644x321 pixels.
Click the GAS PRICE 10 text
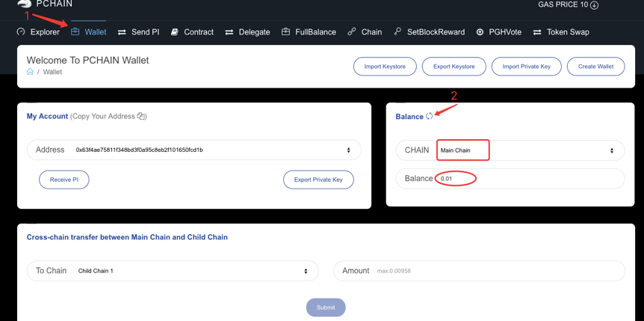(x=563, y=5)
